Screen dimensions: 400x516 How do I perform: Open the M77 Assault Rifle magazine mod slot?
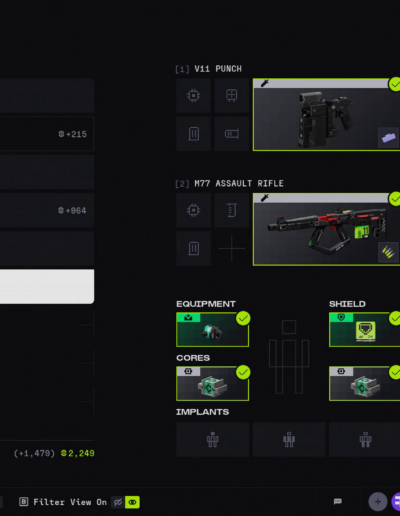(193, 248)
